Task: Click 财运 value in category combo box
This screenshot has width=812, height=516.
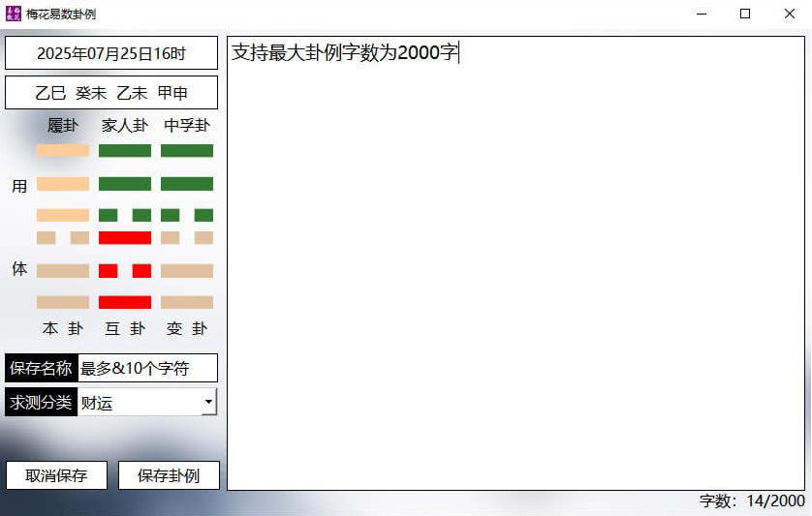Action: click(x=97, y=403)
